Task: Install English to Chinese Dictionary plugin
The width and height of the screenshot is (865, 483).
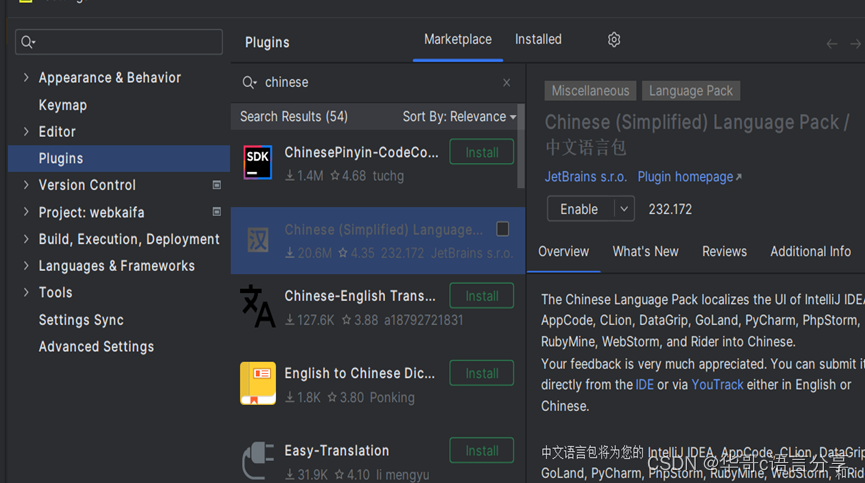Action: 482,373
